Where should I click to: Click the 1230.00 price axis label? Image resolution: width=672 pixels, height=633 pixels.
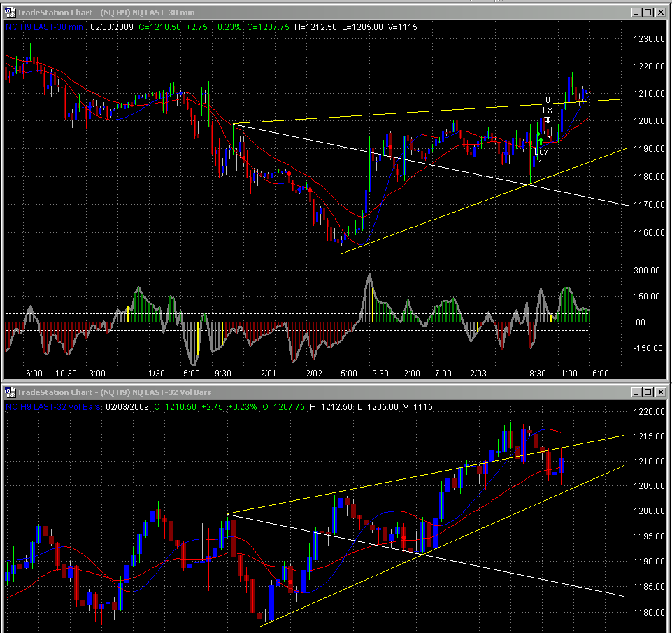[649, 39]
